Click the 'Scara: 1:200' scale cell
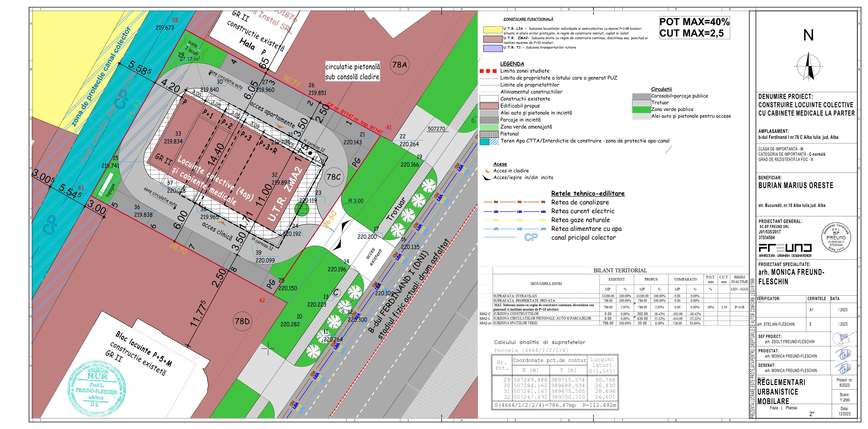This screenshot has height=429, width=868. click(844, 397)
